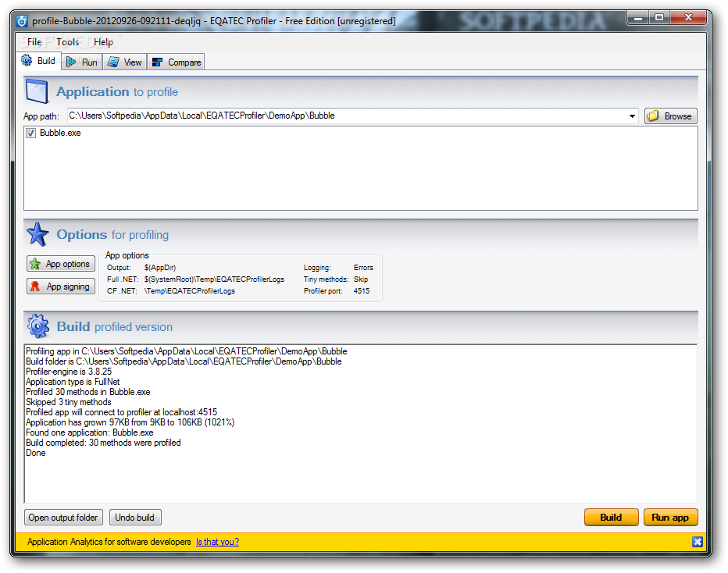The width and height of the screenshot is (728, 573).
Task: Expand the App path dropdown arrow
Action: coord(632,116)
